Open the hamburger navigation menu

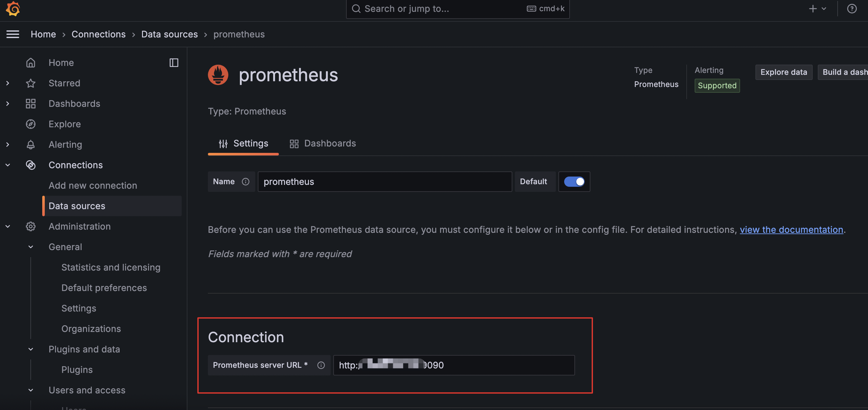coord(13,34)
